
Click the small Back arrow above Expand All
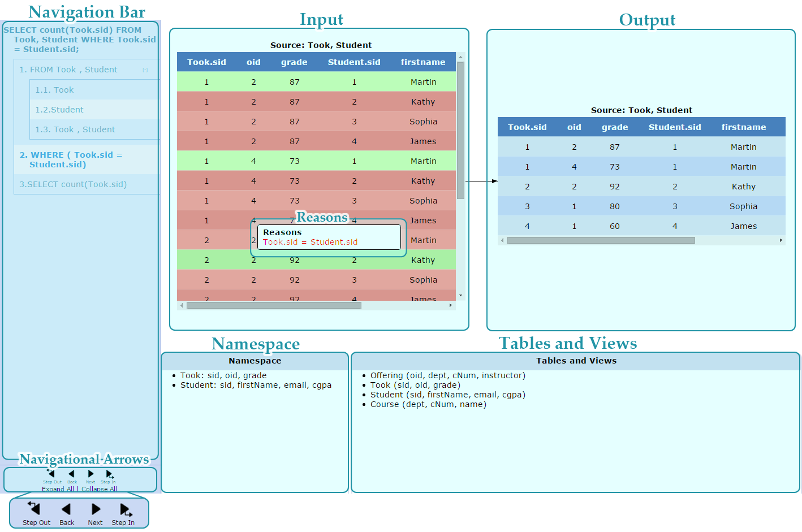coord(71,474)
